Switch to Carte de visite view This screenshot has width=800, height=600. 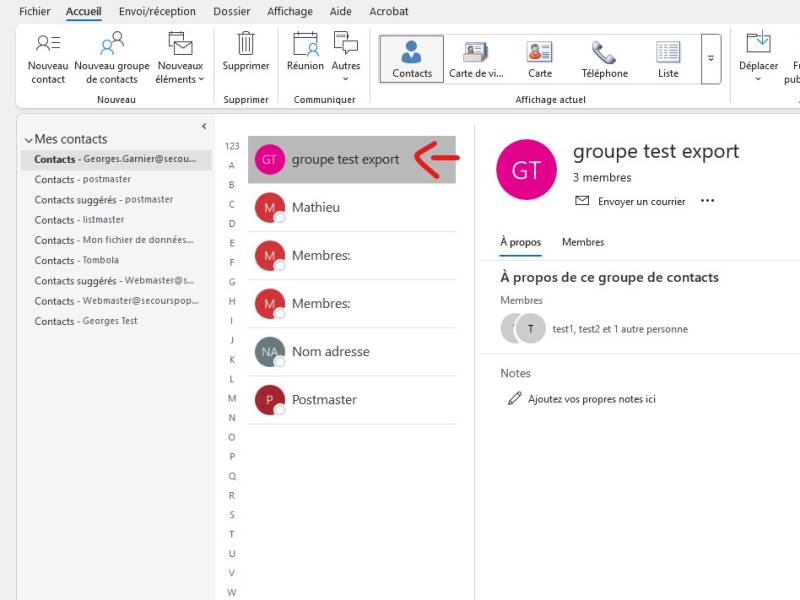coord(476,59)
